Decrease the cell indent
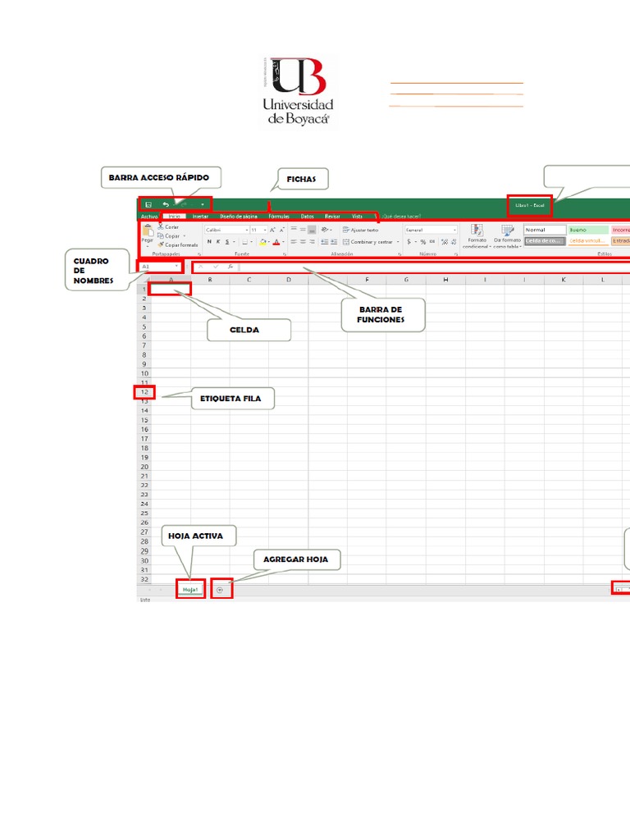 (325, 242)
